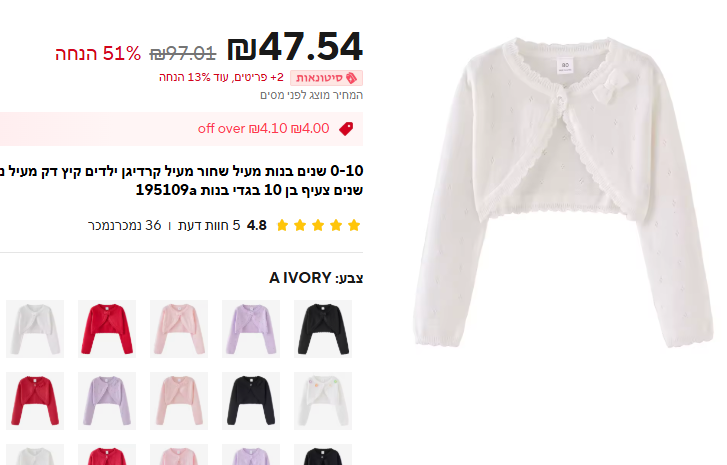Click the wholesale tag icon badge

pyautogui.click(x=326, y=78)
